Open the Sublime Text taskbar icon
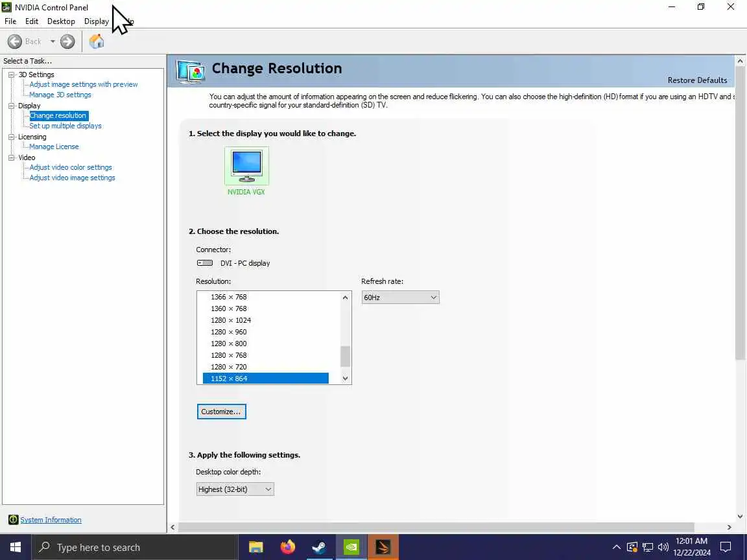Viewport: 747px width, 560px height. [383, 547]
